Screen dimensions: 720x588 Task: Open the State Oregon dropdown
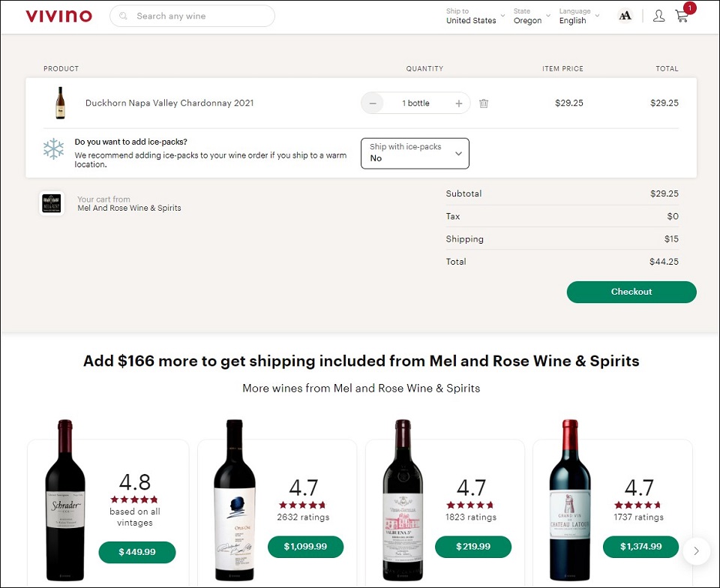(532, 16)
